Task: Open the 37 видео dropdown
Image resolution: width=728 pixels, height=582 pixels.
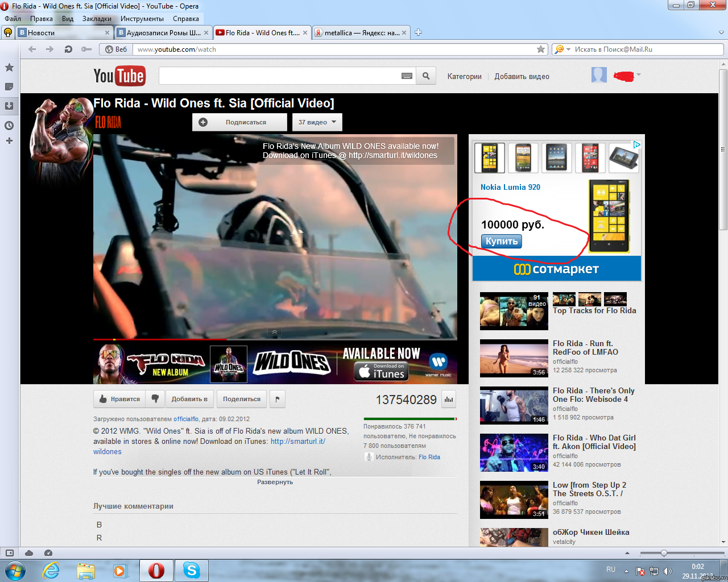Action: point(317,122)
